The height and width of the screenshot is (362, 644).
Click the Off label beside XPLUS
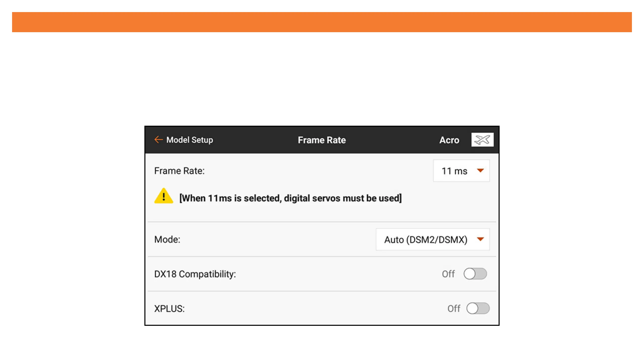pyautogui.click(x=454, y=308)
